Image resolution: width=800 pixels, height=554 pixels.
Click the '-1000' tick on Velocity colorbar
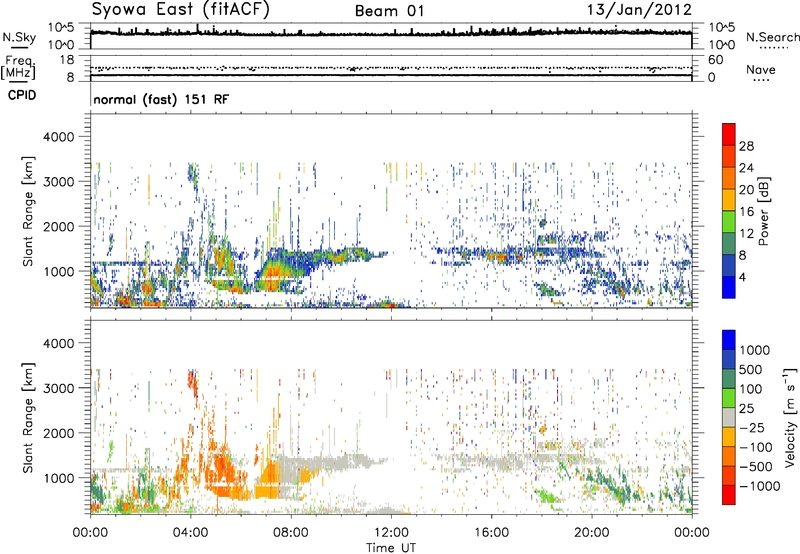(759, 486)
